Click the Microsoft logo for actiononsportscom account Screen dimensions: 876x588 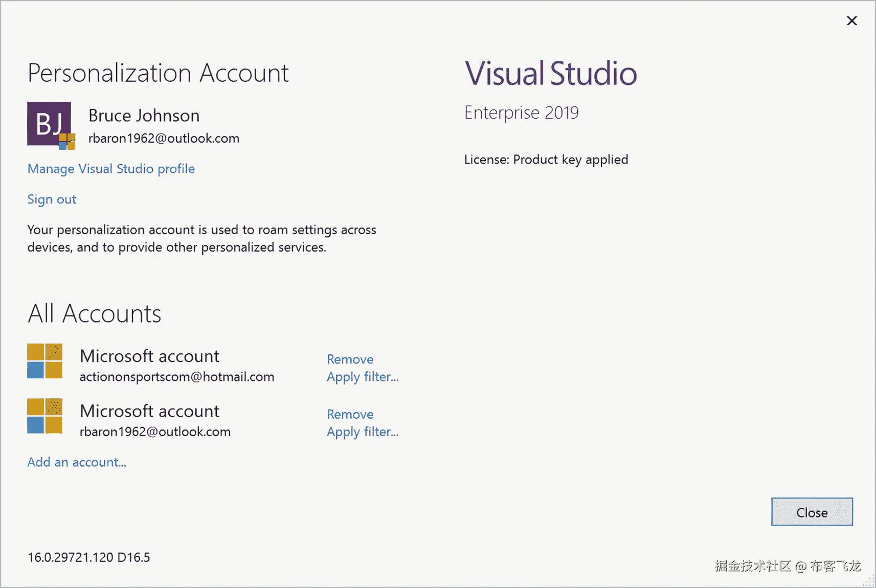45,361
